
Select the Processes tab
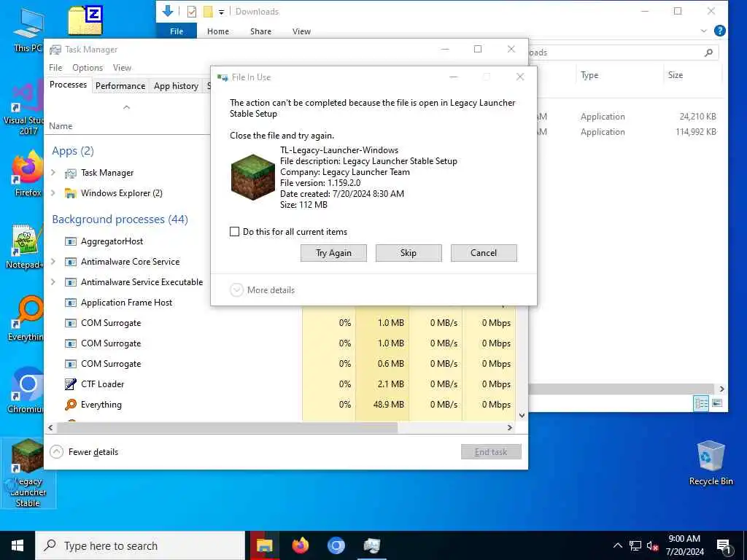[x=68, y=85]
